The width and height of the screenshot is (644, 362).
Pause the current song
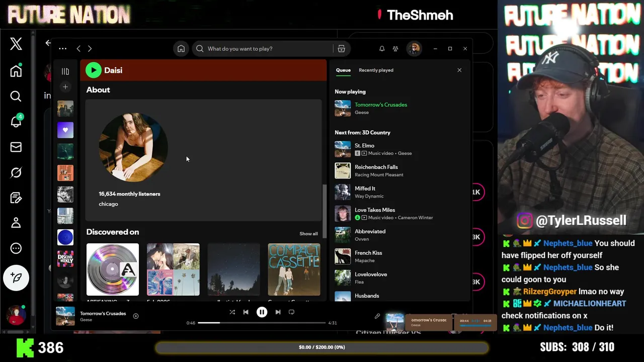(262, 312)
